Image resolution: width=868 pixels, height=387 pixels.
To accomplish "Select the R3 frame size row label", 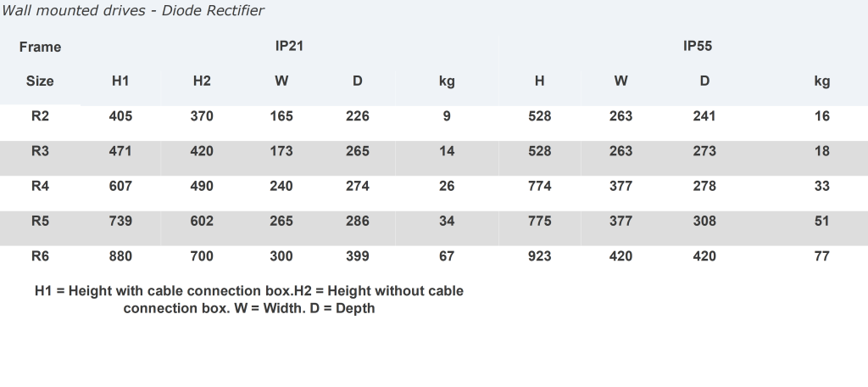I will [x=40, y=151].
